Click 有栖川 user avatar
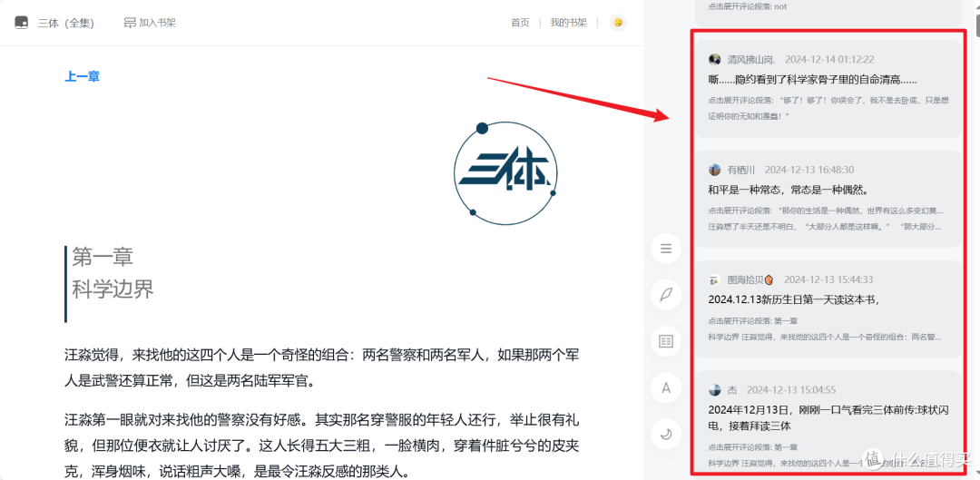The image size is (980, 480). click(x=714, y=170)
